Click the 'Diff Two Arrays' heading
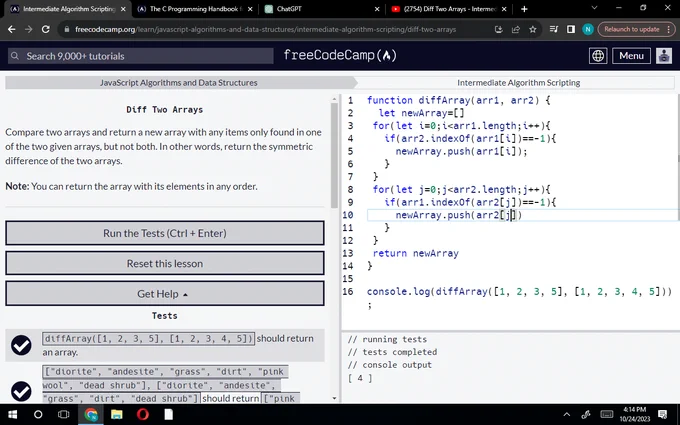The height and width of the screenshot is (425, 680). pyautogui.click(x=165, y=110)
